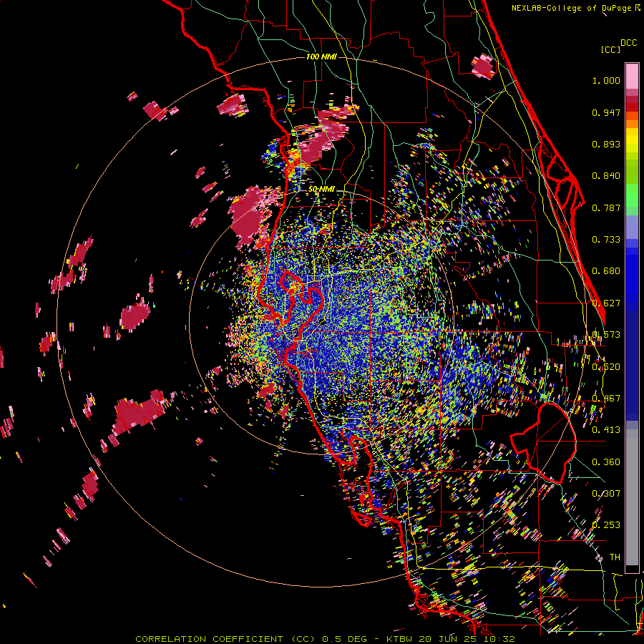Select the KTBW station identifier

[399, 639]
